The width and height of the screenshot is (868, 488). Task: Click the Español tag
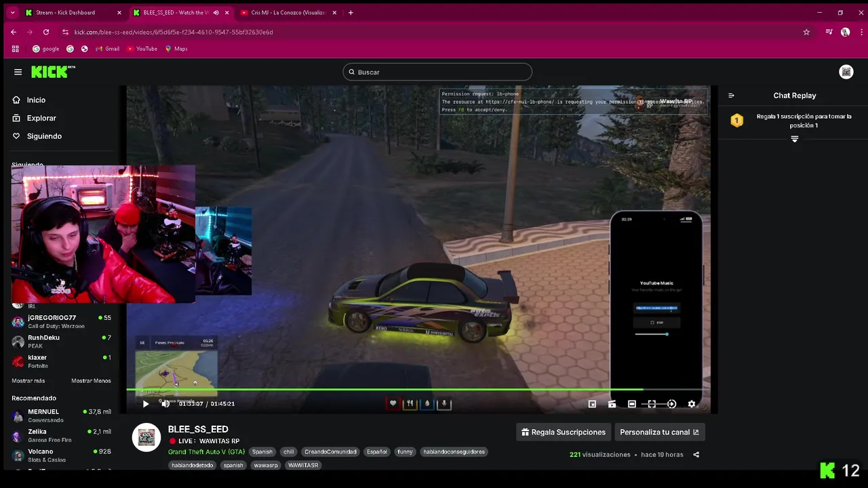377,452
